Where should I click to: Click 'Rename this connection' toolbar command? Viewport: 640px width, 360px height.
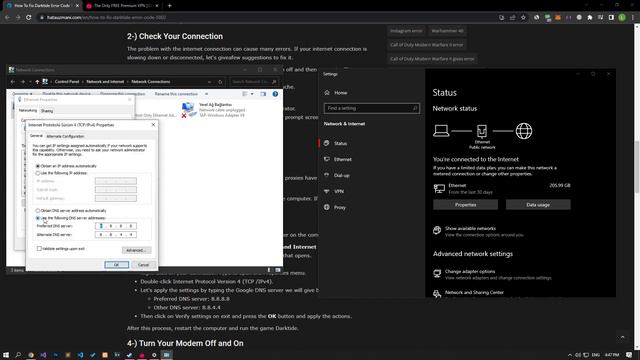(176, 94)
